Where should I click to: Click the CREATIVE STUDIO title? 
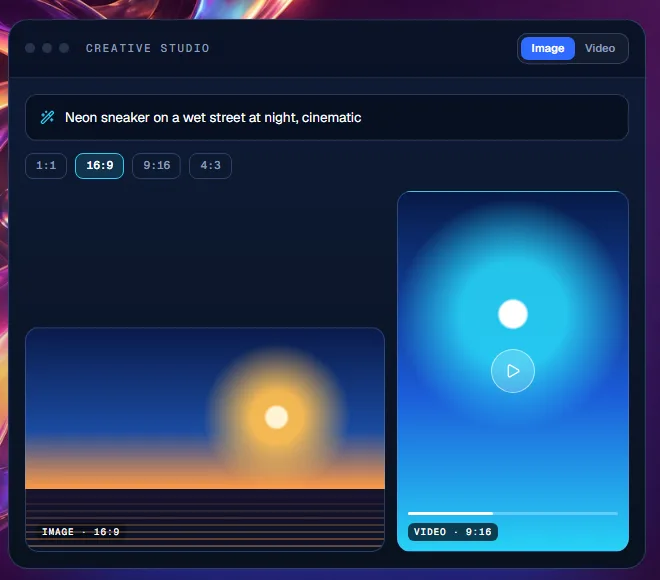(147, 48)
